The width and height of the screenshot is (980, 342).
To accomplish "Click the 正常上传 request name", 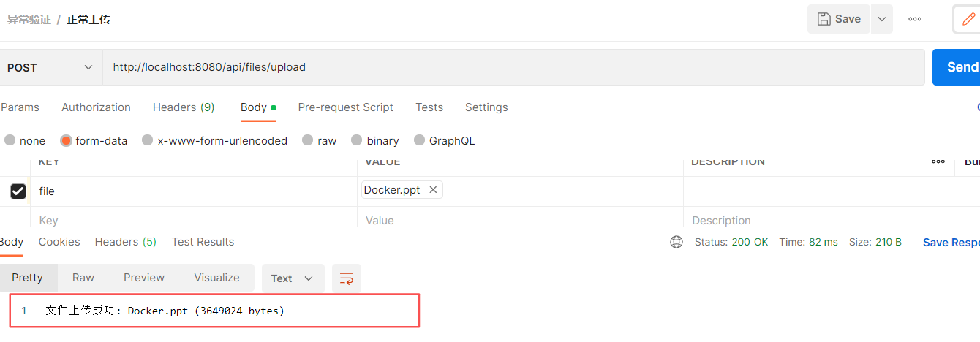I will point(88,20).
